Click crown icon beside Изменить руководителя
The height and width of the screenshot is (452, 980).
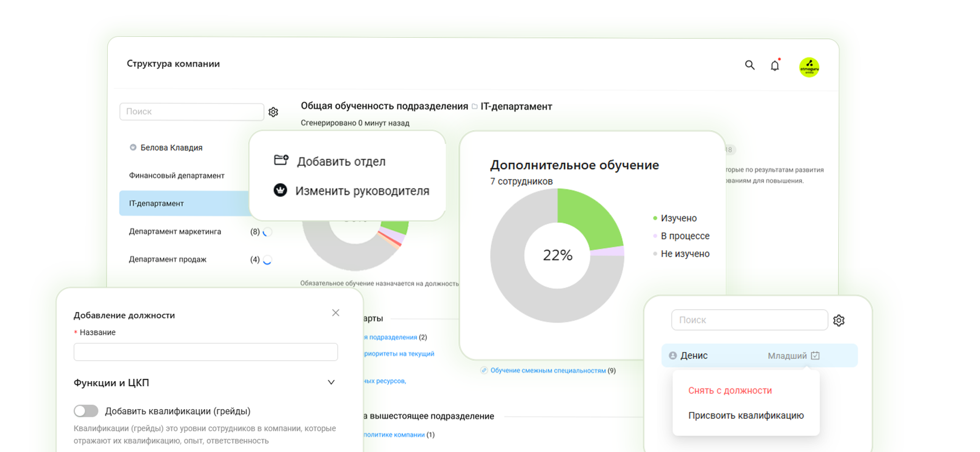(280, 190)
